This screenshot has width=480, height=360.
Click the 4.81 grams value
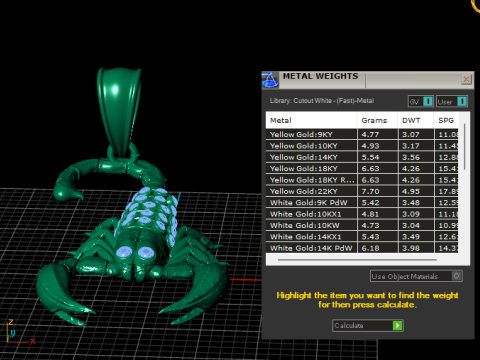(370, 214)
